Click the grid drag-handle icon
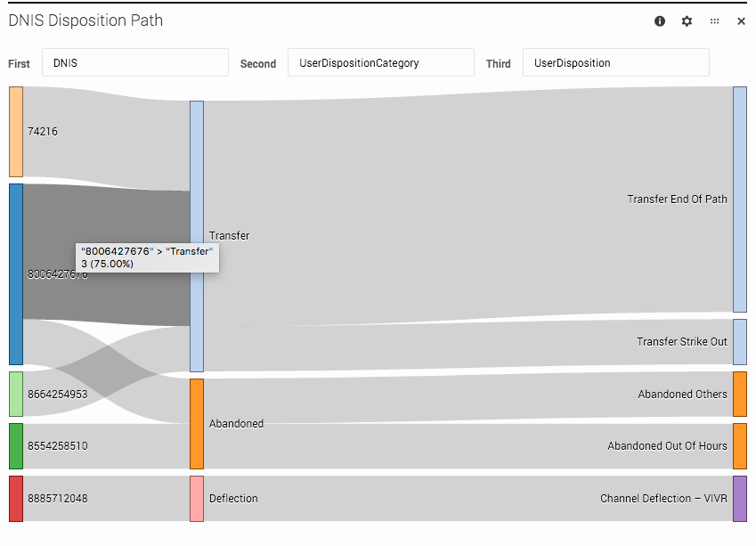Viewport: 756px width, 546px height. 714,20
